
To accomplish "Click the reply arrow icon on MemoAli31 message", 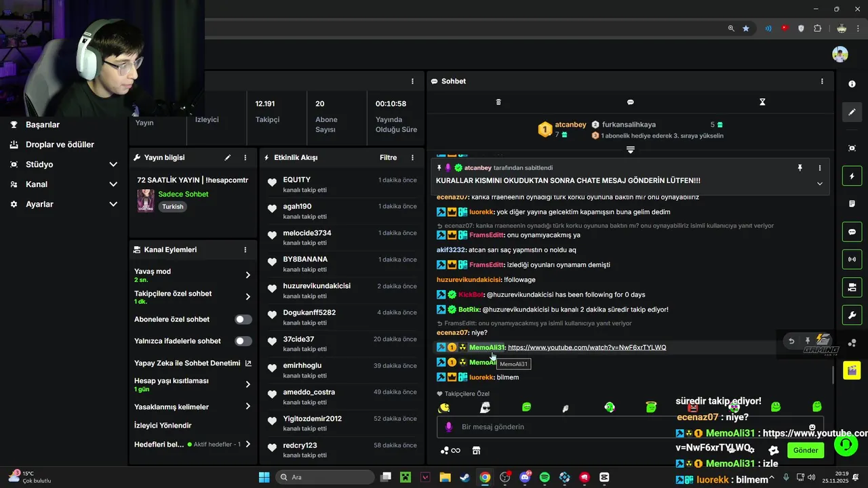I will [791, 341].
